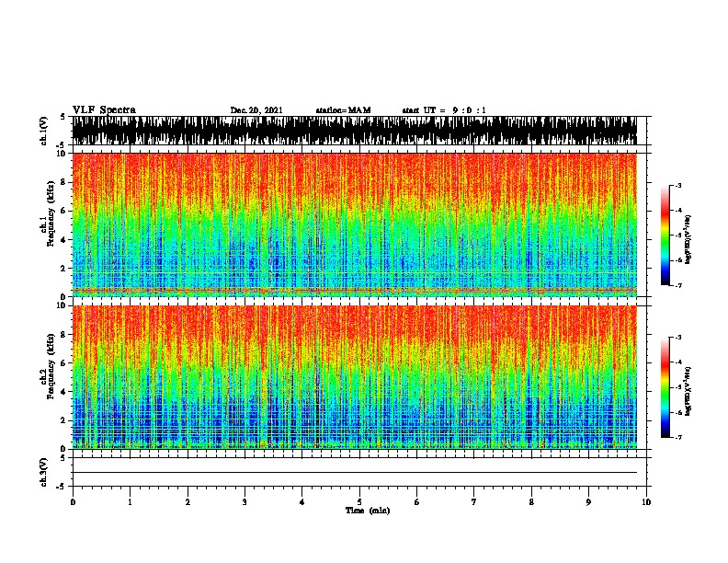Click inside the ch.2 spectrogram plot
This screenshot has width=728, height=563.
[354, 377]
